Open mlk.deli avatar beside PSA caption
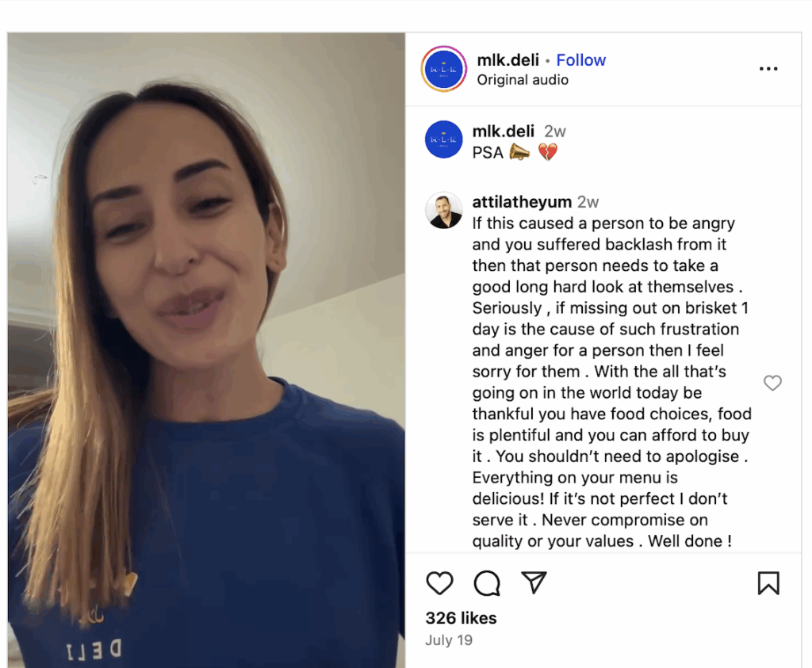812x668 pixels. click(x=444, y=139)
